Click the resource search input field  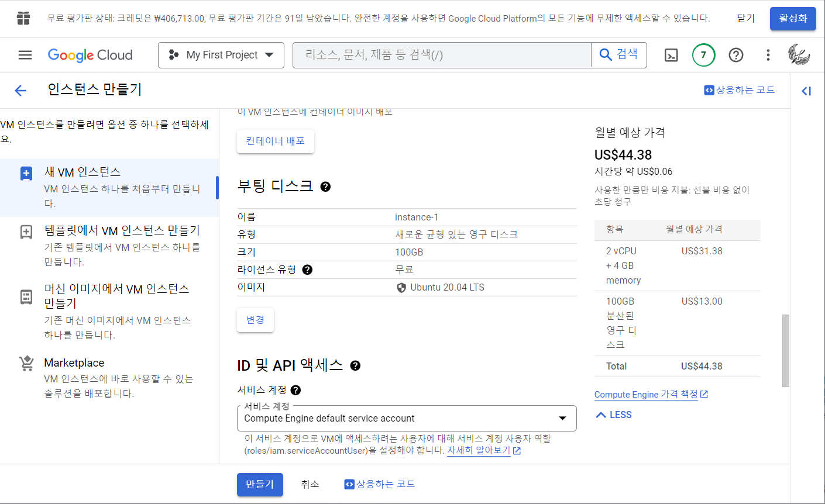[442, 55]
